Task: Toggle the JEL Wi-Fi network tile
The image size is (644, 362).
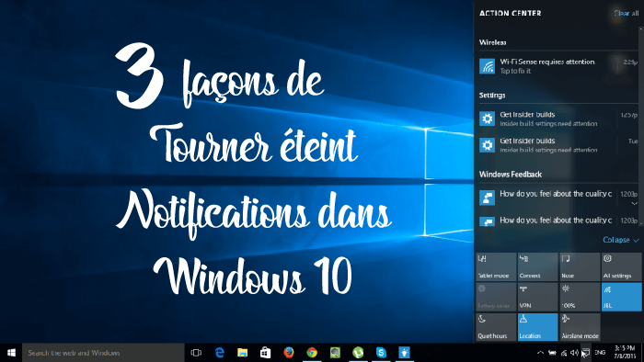Action: [621, 297]
